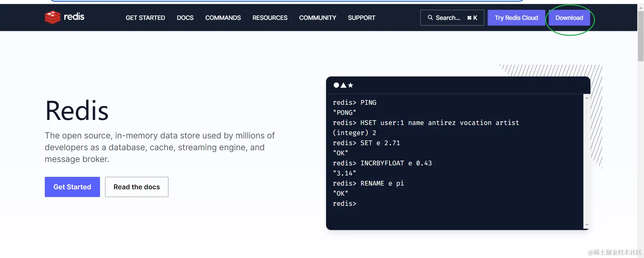The width and height of the screenshot is (644, 258).
Task: Click the terminal scrollbar up arrow
Action: (587, 98)
